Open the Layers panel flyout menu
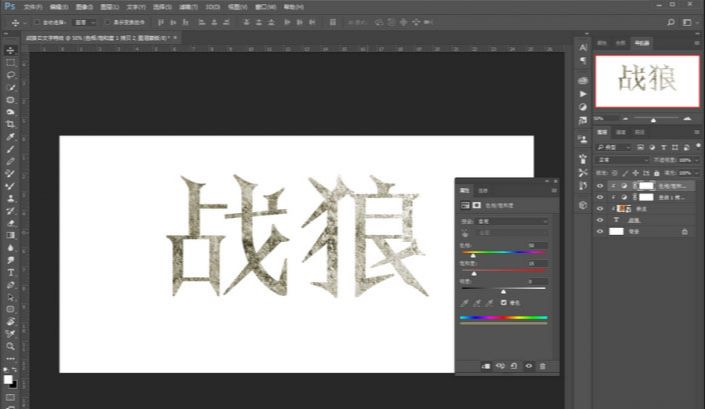705x409 pixels. [x=696, y=132]
